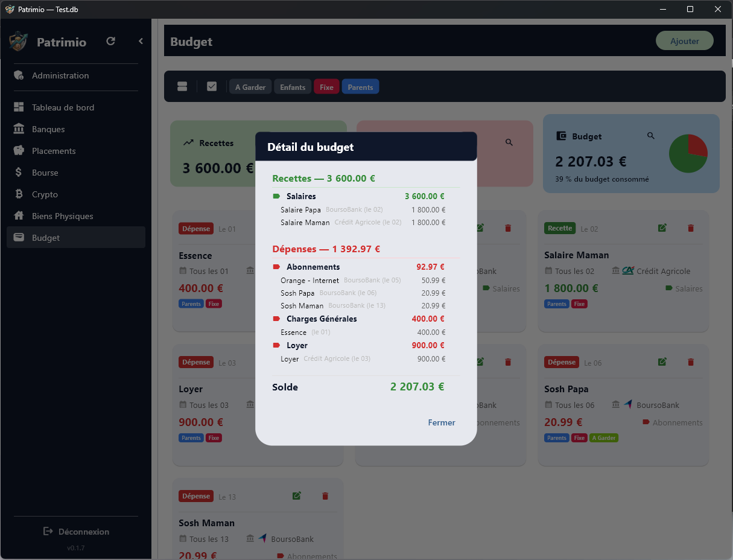Delete the Salaire Maman entry
This screenshot has height=560, width=733.
[691, 227]
